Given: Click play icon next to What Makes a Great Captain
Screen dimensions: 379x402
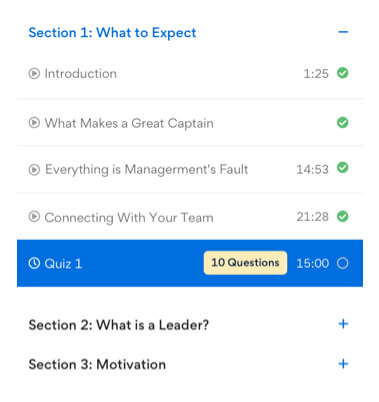Looking at the screenshot, I should coord(34,123).
